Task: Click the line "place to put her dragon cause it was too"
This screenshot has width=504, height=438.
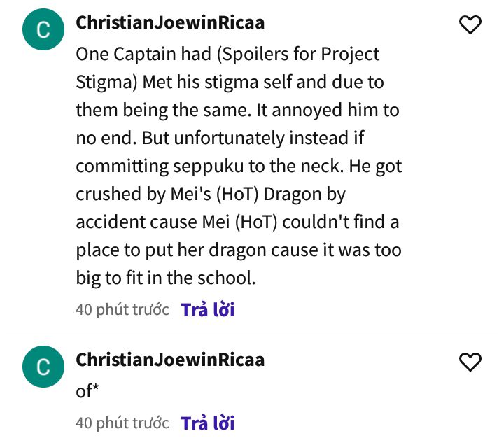Action: pos(239,250)
